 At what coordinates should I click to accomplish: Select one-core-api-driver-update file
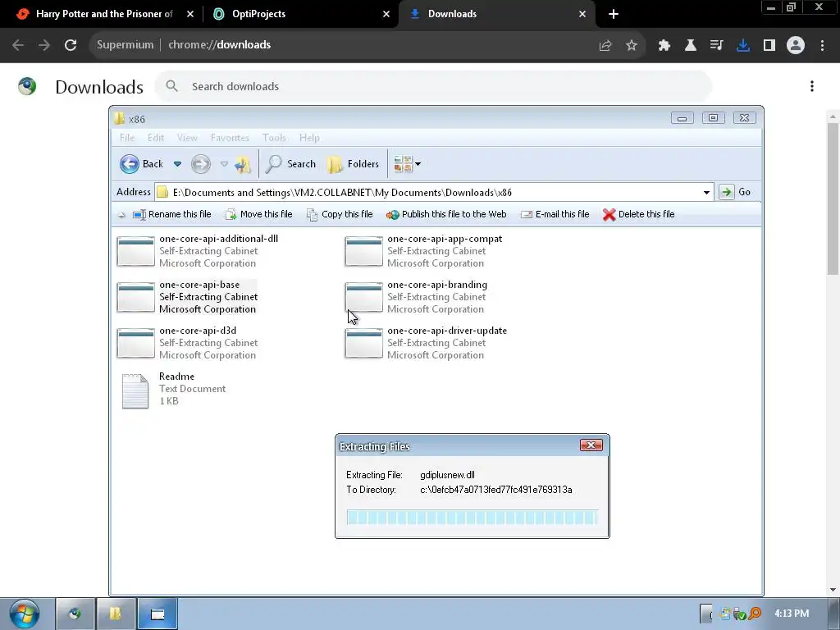tap(426, 344)
